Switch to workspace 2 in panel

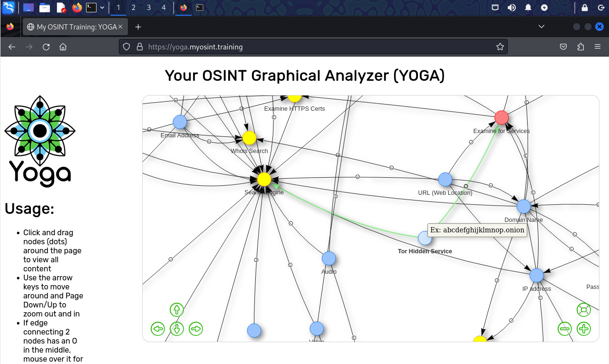pyautogui.click(x=133, y=8)
